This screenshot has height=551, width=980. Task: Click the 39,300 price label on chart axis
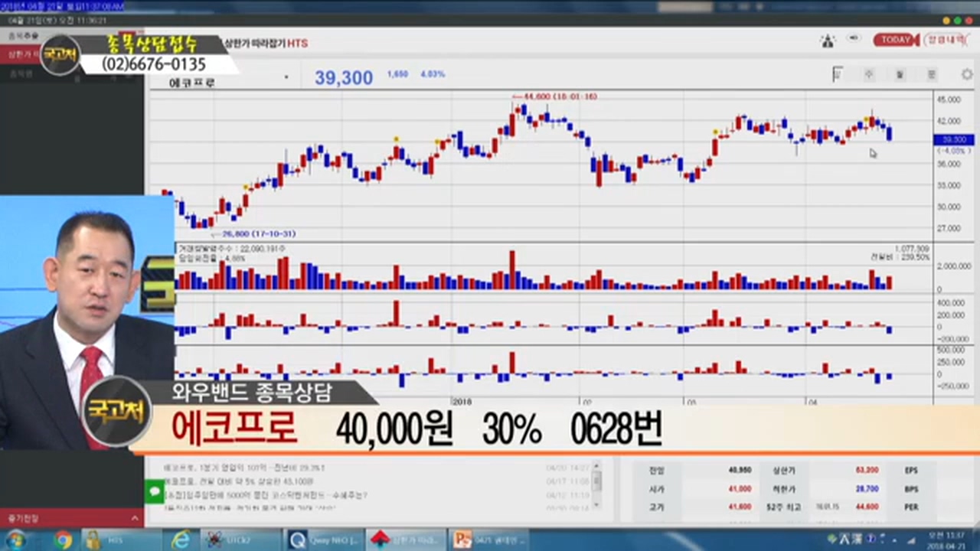click(953, 140)
